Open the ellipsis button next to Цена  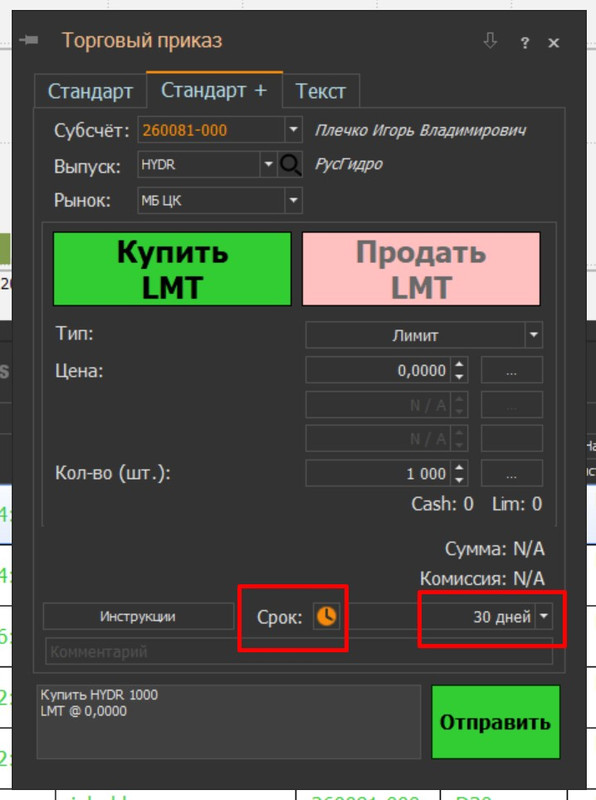click(512, 370)
